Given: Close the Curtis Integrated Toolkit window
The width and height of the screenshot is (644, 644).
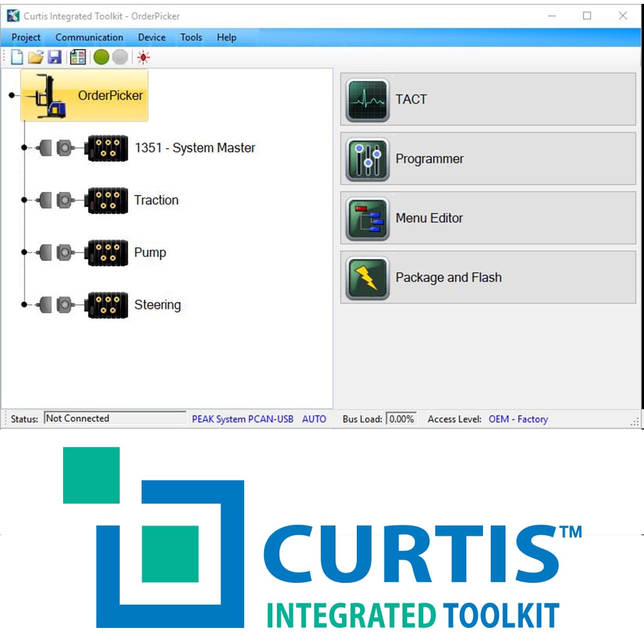Looking at the screenshot, I should [623, 15].
